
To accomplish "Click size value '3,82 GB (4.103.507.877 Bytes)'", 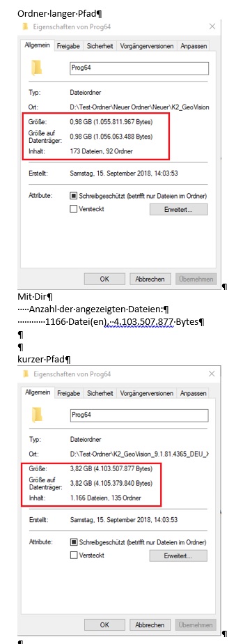I will 111,468.
